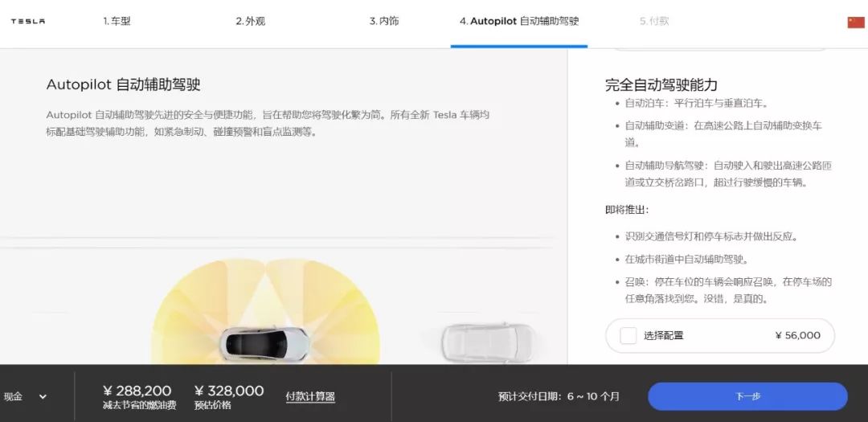Click the 完全自动驾驶能力 heading
The image size is (868, 422).
coord(661,84)
